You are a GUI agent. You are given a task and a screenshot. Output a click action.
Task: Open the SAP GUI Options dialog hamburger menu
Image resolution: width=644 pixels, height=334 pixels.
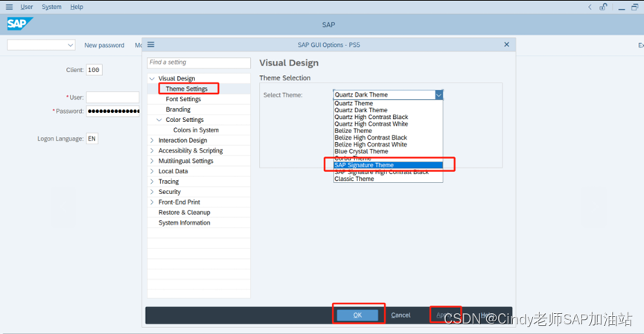click(x=150, y=45)
